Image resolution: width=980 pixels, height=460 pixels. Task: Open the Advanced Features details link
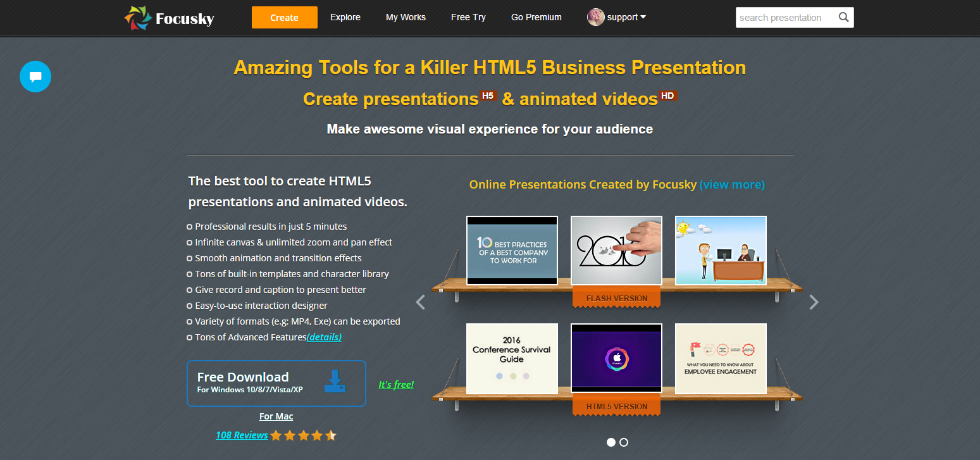(x=324, y=337)
